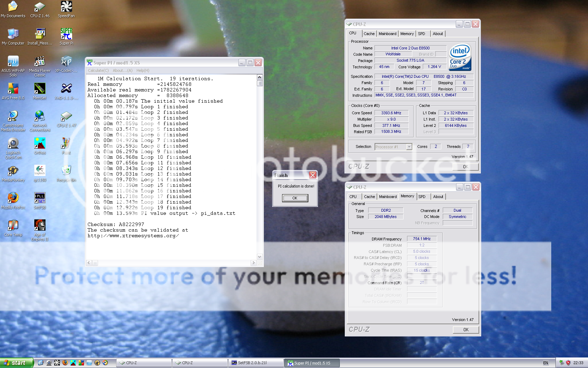Launch Media Player Classic from the desktop
588x368 pixels.
(x=40, y=66)
